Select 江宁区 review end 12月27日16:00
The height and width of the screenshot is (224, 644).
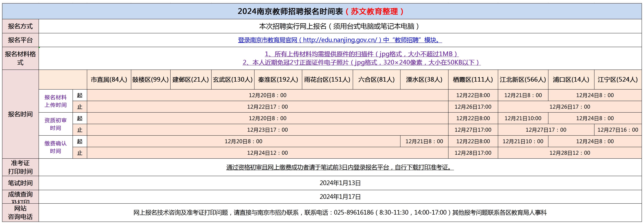coord(618,130)
